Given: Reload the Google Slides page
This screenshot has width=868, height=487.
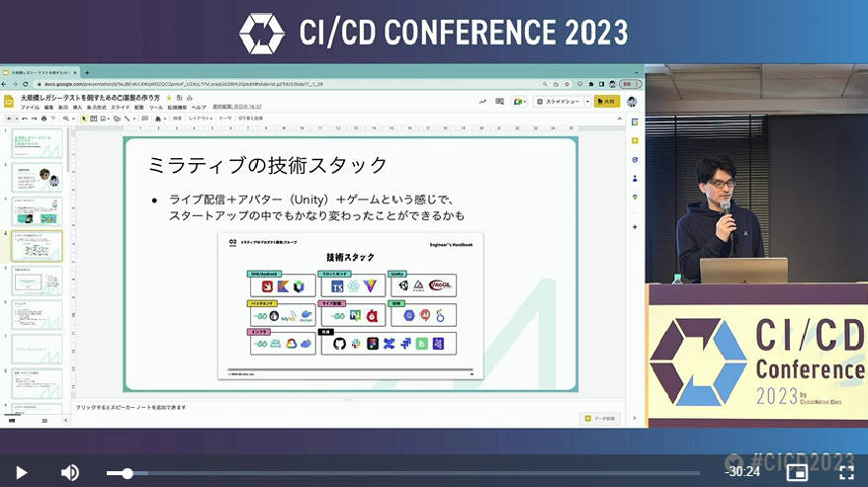Looking at the screenshot, I should [x=26, y=84].
